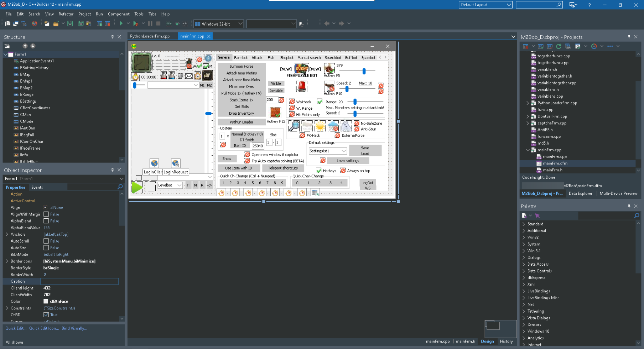The image size is (644, 349).
Task: Toggle the Always on top checkbox
Action: pos(343,171)
